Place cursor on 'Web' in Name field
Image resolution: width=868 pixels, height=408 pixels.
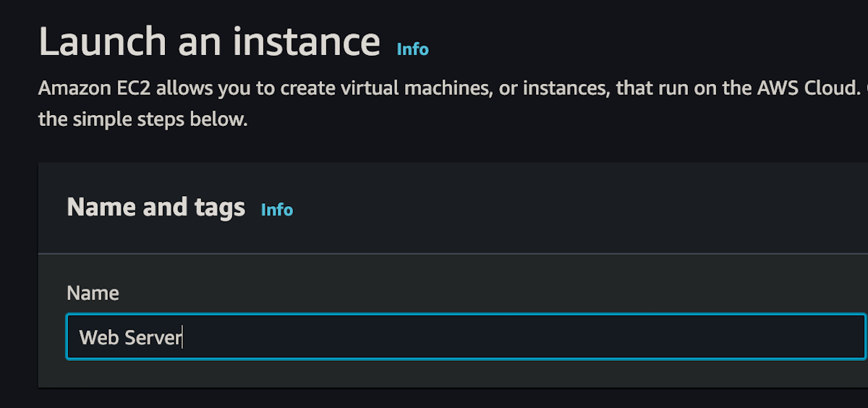pos(98,337)
